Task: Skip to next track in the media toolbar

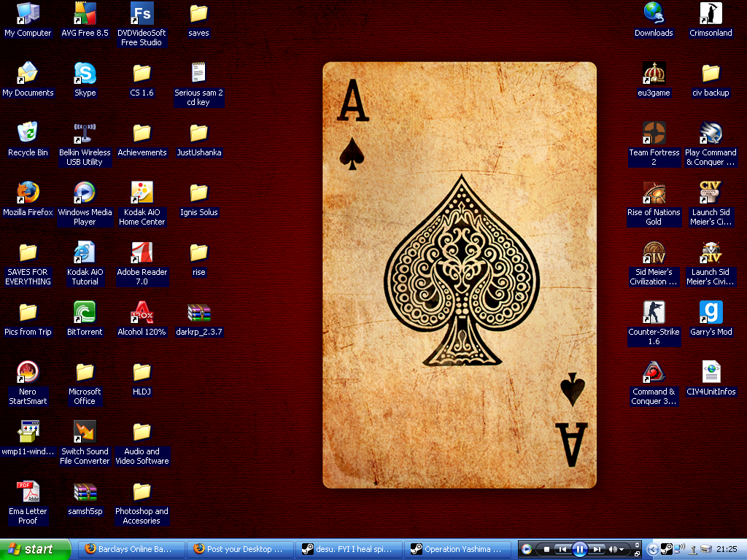Action: [597, 549]
